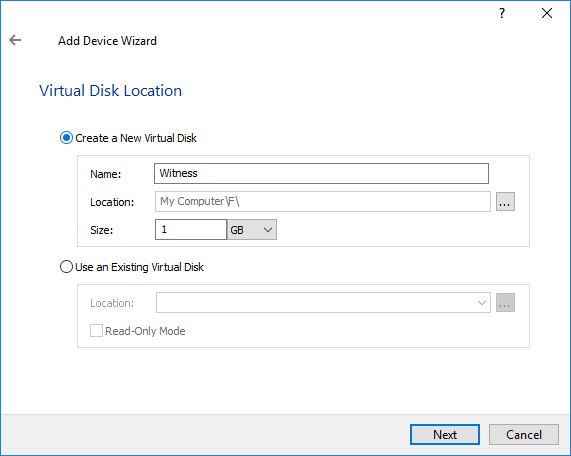Screen dimensions: 571x456
Task: Select the Add Device Wizard title text
Action: [107, 40]
